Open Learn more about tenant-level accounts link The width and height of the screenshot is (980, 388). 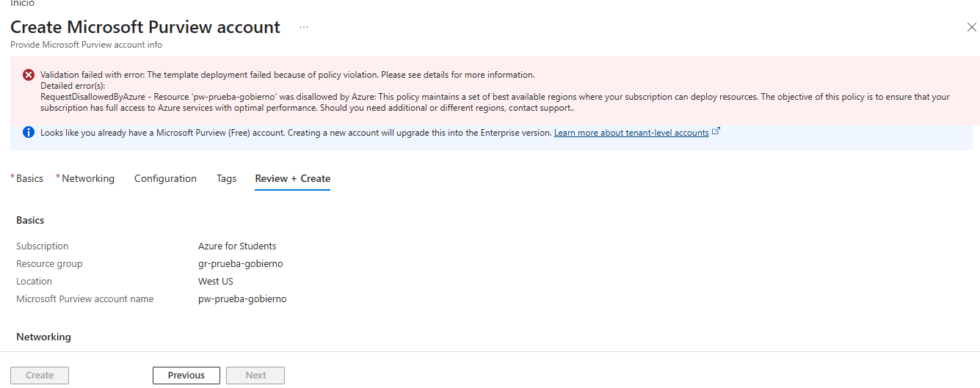click(x=631, y=133)
